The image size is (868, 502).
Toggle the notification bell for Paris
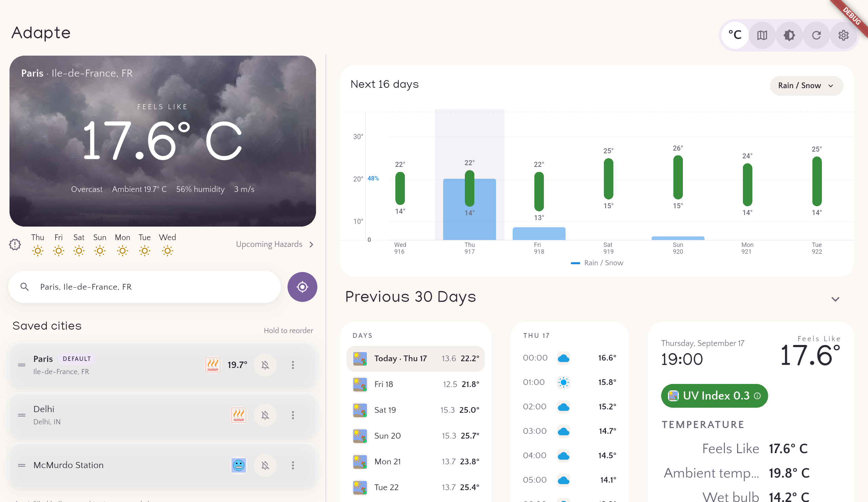265,365
